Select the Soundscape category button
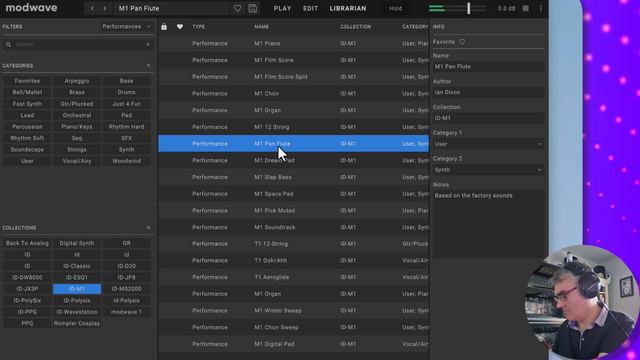The height and width of the screenshot is (360, 640). 27,149
